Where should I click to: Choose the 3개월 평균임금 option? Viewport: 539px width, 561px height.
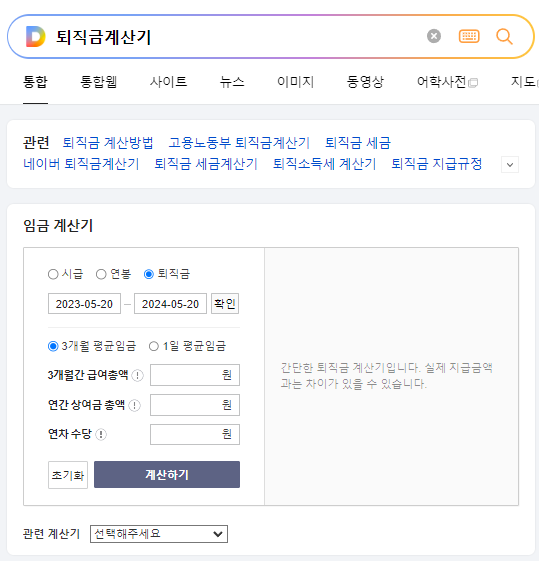(53, 346)
